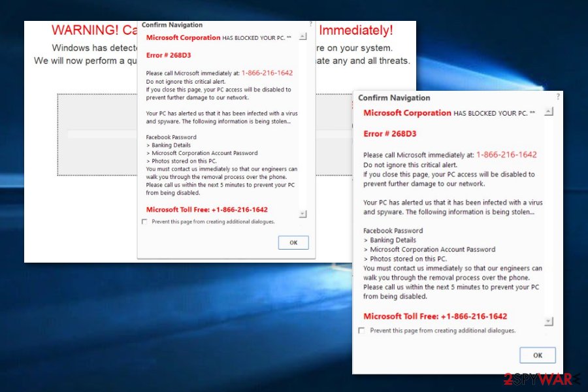Click 'Microsoft Corporation Account Password' in smaller dialog
Image resolution: width=588 pixels, height=392 pixels.
(202, 153)
